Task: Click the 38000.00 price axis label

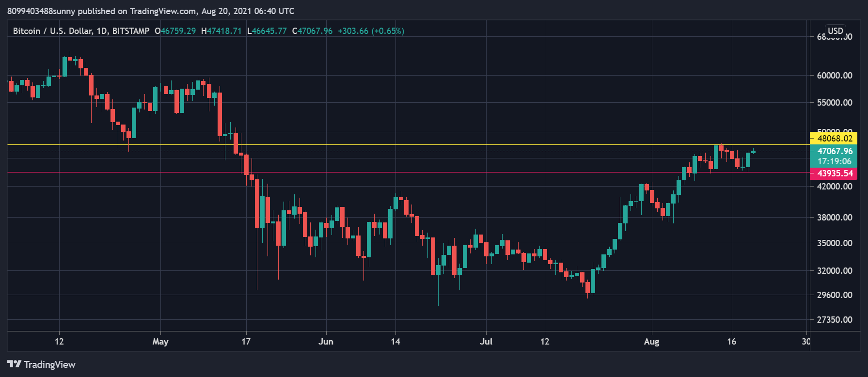Action: pyautogui.click(x=835, y=218)
